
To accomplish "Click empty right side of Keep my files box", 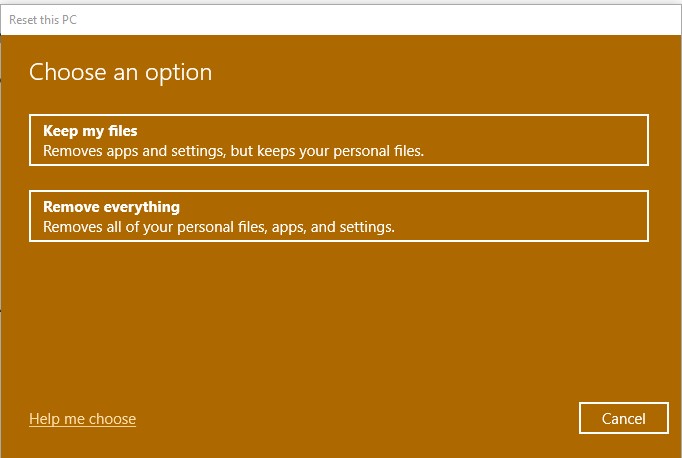I will [x=560, y=140].
